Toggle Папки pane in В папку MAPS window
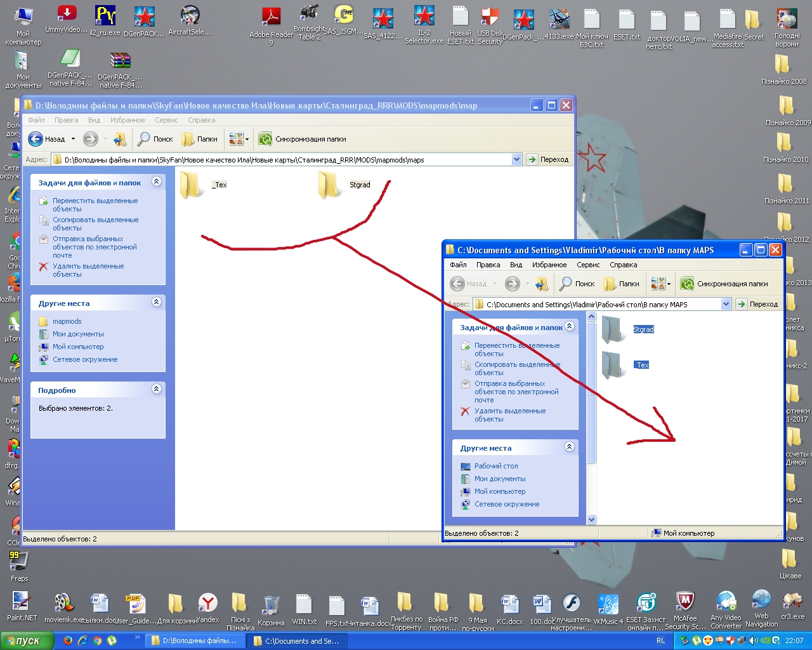Image resolution: width=812 pixels, height=650 pixels. [x=622, y=284]
